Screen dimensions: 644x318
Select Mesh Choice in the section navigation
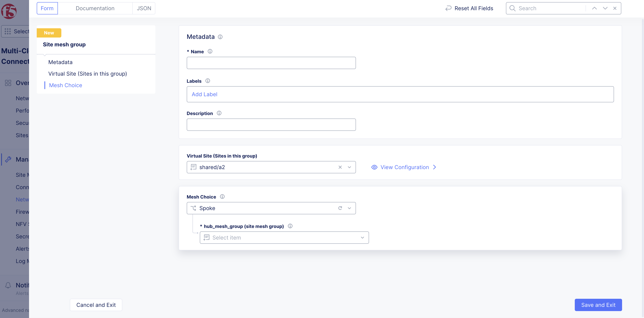pos(66,85)
